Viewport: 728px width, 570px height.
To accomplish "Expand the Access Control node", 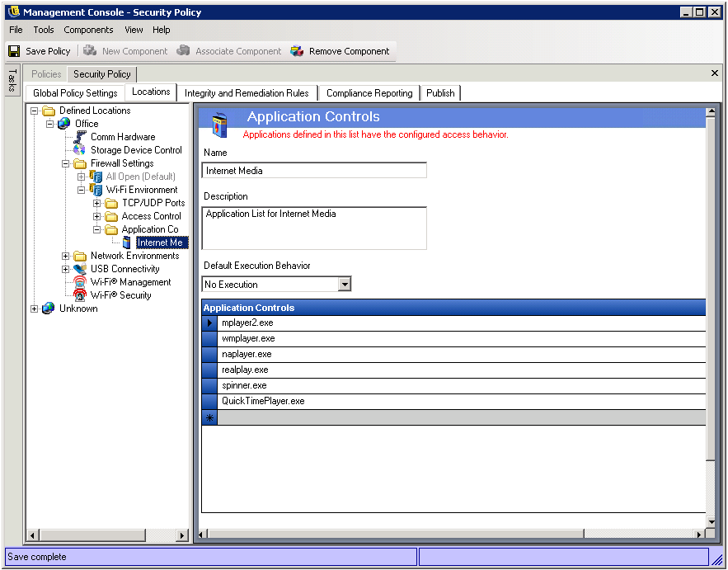I will (96, 216).
